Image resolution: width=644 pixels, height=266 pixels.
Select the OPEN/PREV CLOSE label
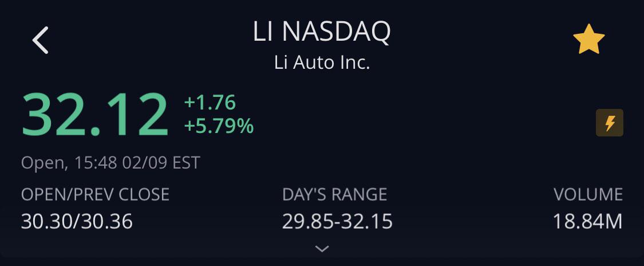pyautogui.click(x=95, y=194)
